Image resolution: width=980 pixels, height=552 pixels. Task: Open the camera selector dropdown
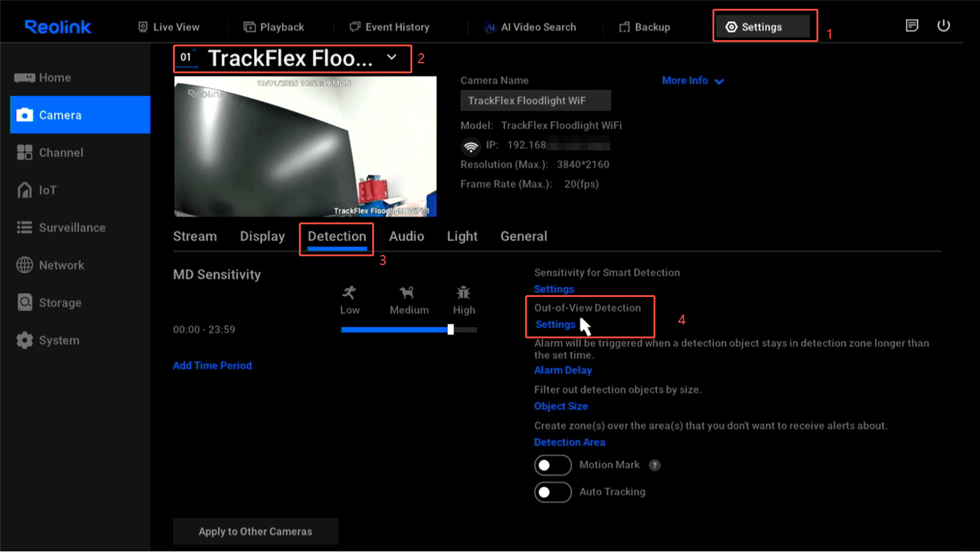[x=392, y=58]
